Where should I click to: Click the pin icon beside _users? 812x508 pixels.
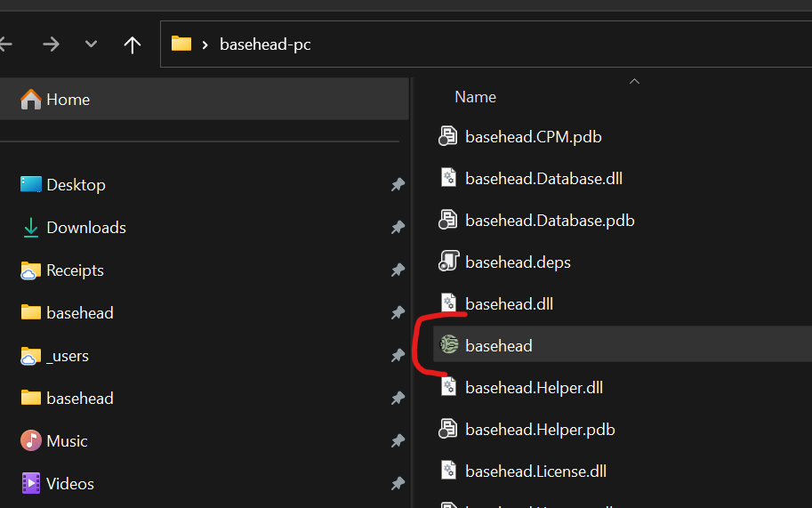tap(398, 355)
